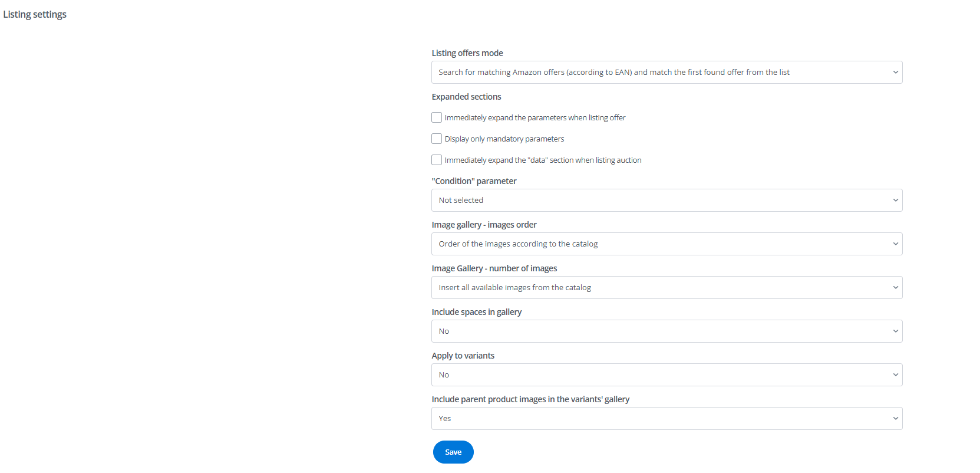Click the Include spaces in gallery label
Viewport: 980px width, 473px height.
pos(476,312)
